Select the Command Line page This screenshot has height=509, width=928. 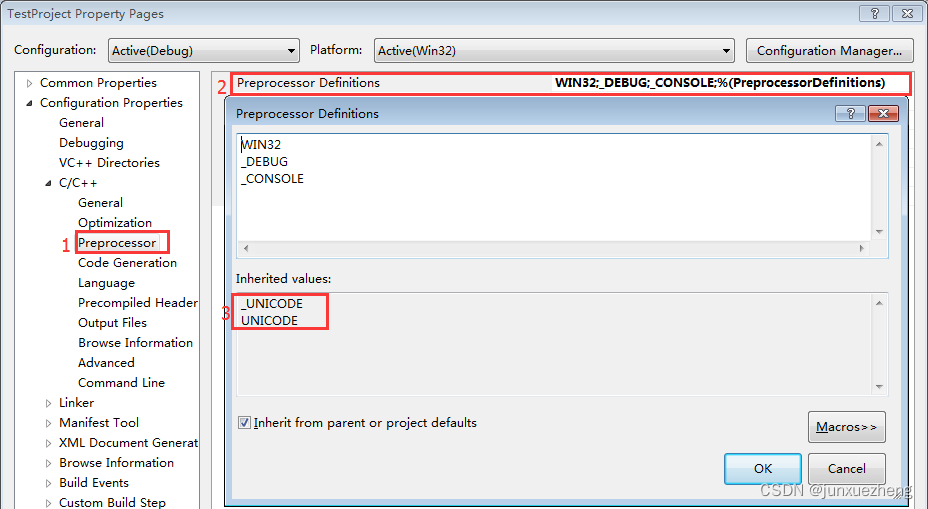pos(121,383)
